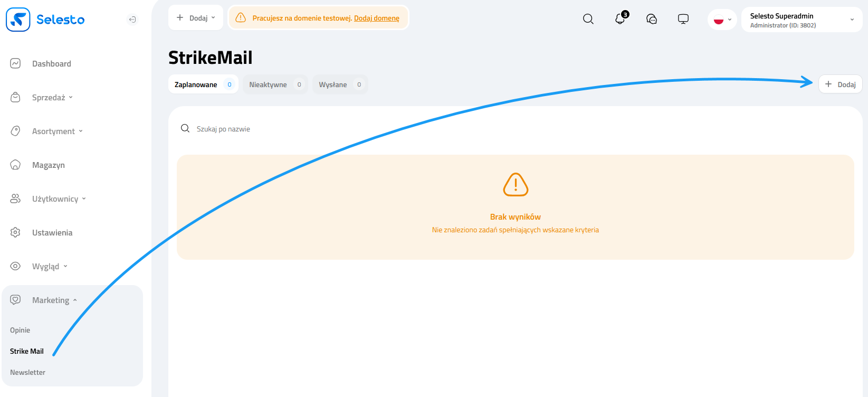Open notifications bell icon
The image size is (868, 397).
click(x=620, y=19)
